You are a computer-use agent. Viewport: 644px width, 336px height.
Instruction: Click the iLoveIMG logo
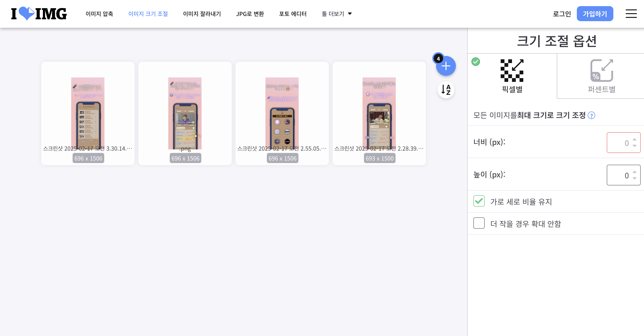coord(39,13)
